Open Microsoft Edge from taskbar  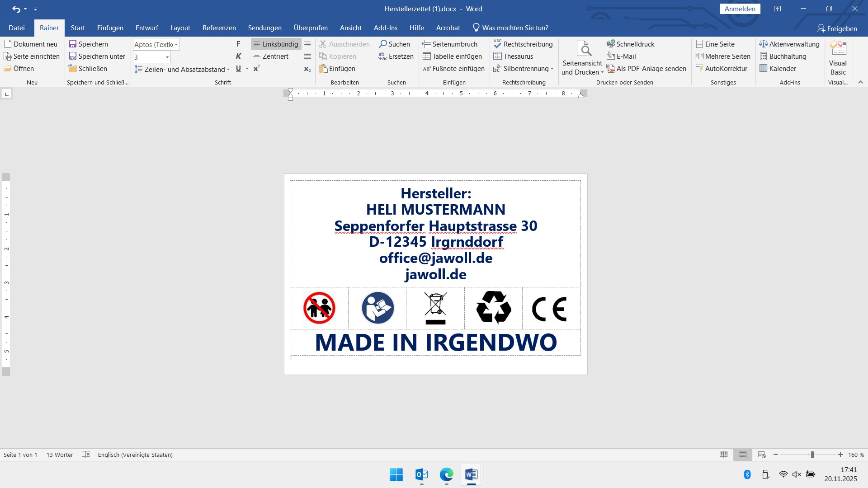tap(446, 474)
